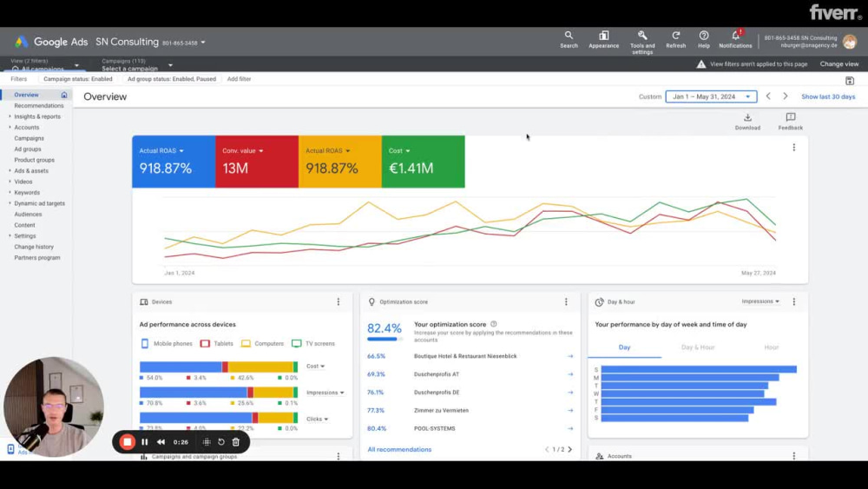Open the Feedback form
868x489 pixels.
(791, 122)
